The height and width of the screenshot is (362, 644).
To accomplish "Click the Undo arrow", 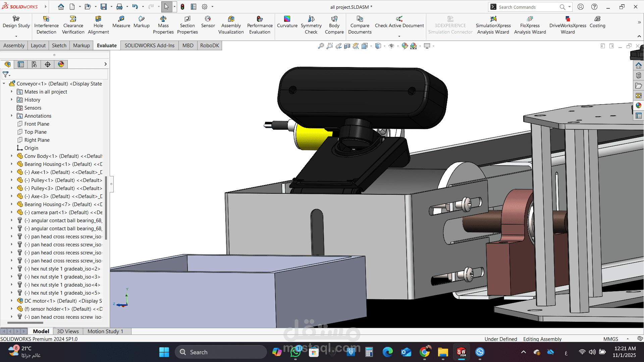I will pos(135,7).
